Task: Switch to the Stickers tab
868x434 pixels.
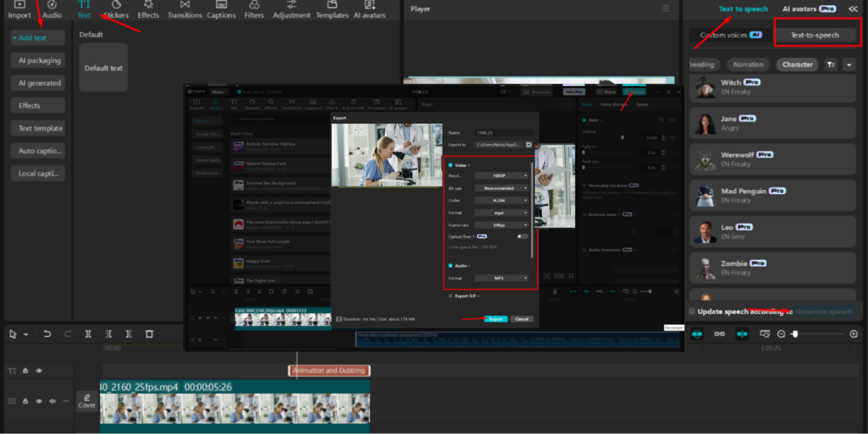Action: coord(116,10)
